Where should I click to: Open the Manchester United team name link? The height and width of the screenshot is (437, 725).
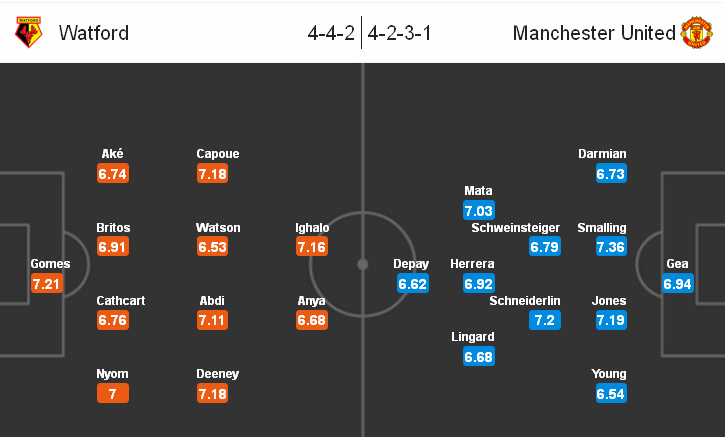click(x=594, y=33)
